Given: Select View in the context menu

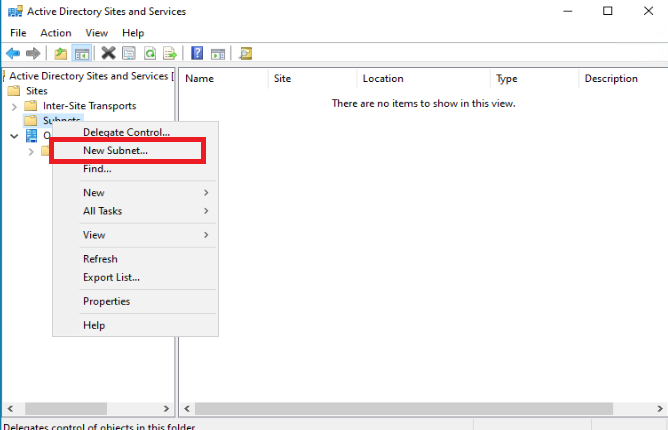Looking at the screenshot, I should pyautogui.click(x=94, y=235).
